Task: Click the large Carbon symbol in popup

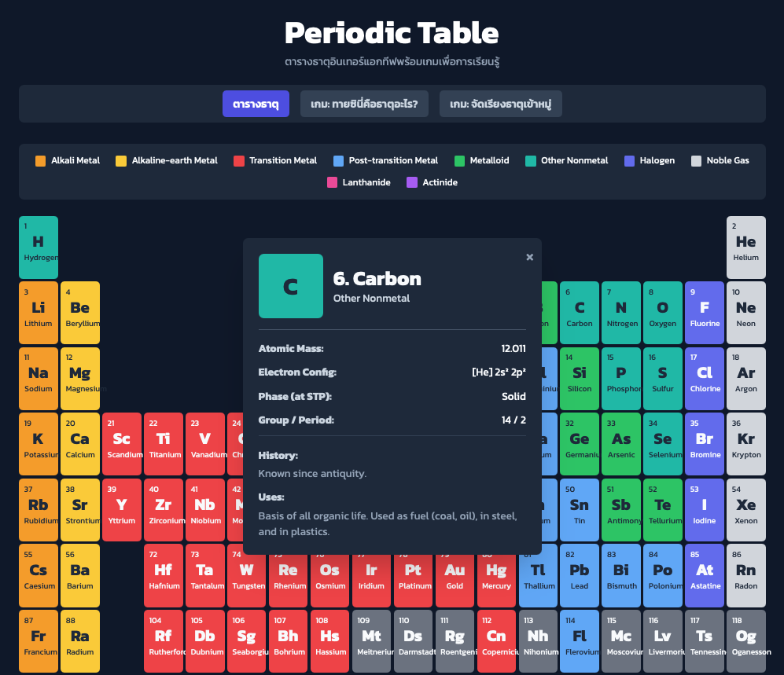Action: click(x=290, y=286)
